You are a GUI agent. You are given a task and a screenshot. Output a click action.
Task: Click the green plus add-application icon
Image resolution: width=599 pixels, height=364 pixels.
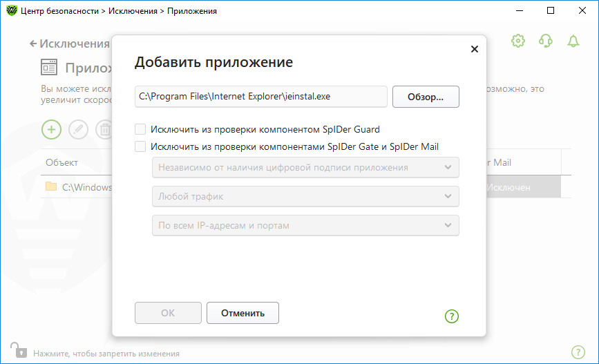51,129
